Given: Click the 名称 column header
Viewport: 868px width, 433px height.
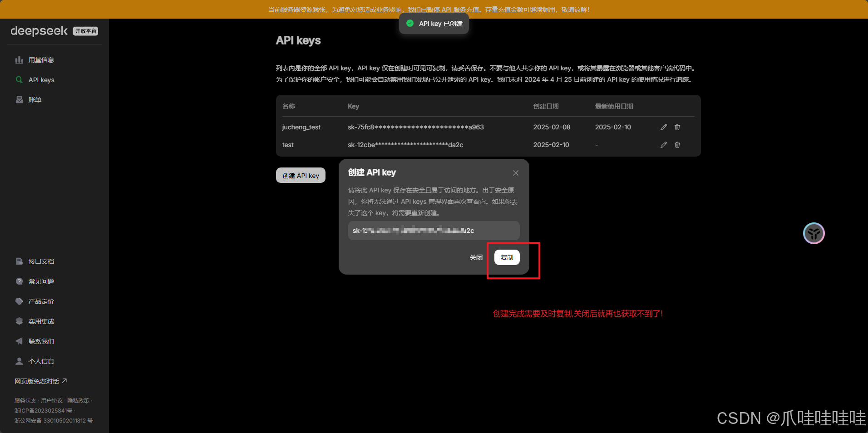Looking at the screenshot, I should point(288,106).
